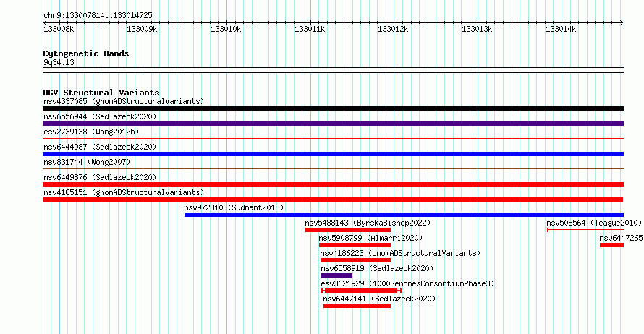This screenshot has width=644, height=334.
Task: Open nsv4185151 (gnomADStructuralVariants) label
Action: [x=124, y=192]
